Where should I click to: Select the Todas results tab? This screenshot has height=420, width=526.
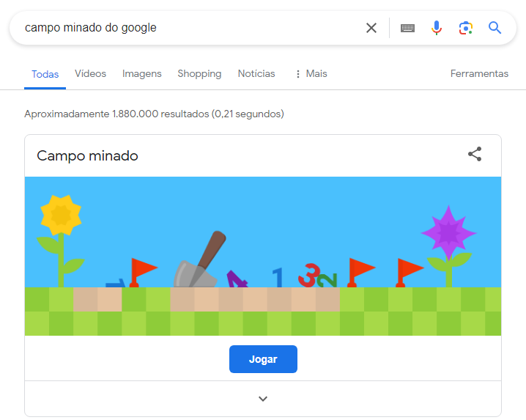(x=45, y=74)
